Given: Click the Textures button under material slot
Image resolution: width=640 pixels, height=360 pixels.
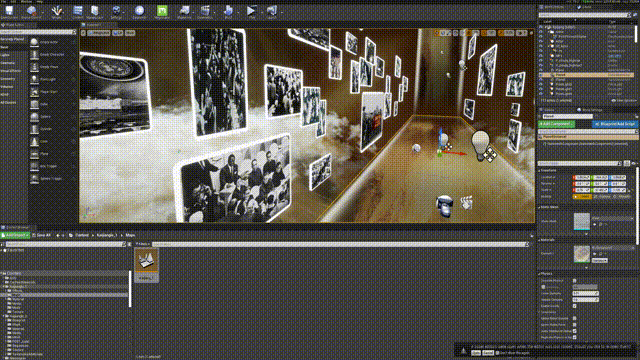Looking at the screenshot, I should pyautogui.click(x=600, y=260).
